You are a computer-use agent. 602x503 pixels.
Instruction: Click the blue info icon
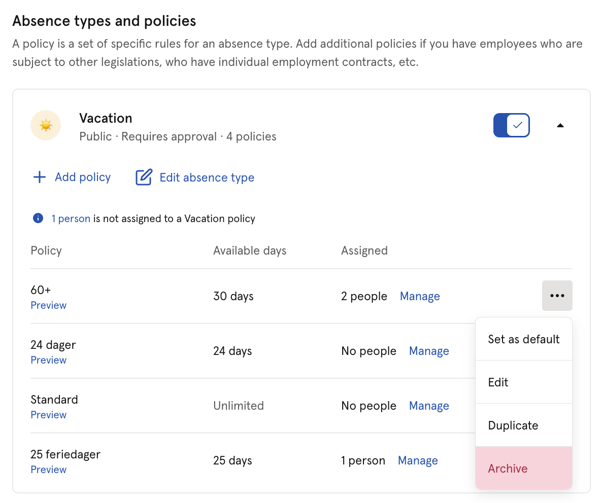(x=38, y=218)
